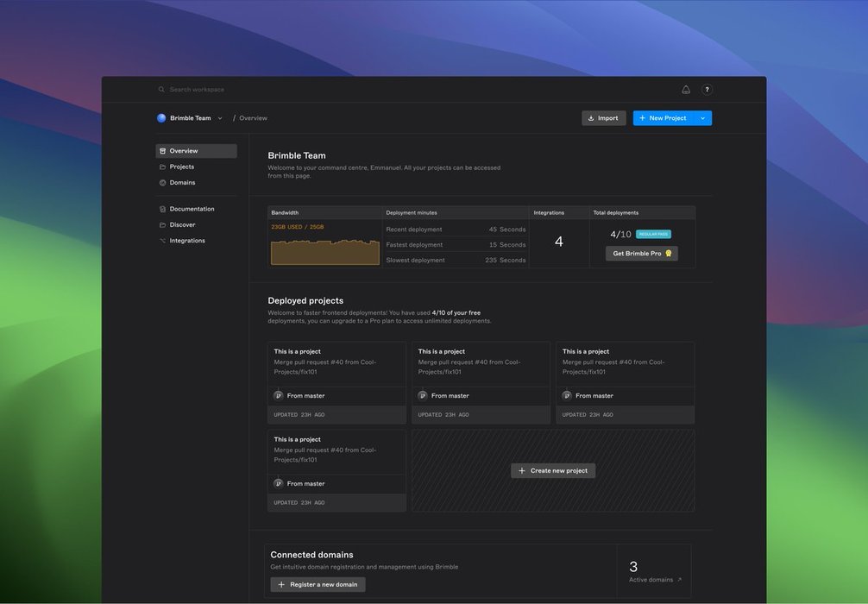The width and height of the screenshot is (868, 604).
Task: Click the Brimble Team blue avatar icon
Action: [x=161, y=118]
